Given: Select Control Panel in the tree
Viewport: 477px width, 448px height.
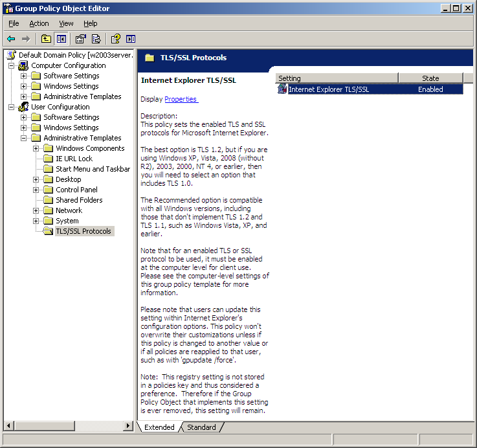Looking at the screenshot, I should coord(76,190).
